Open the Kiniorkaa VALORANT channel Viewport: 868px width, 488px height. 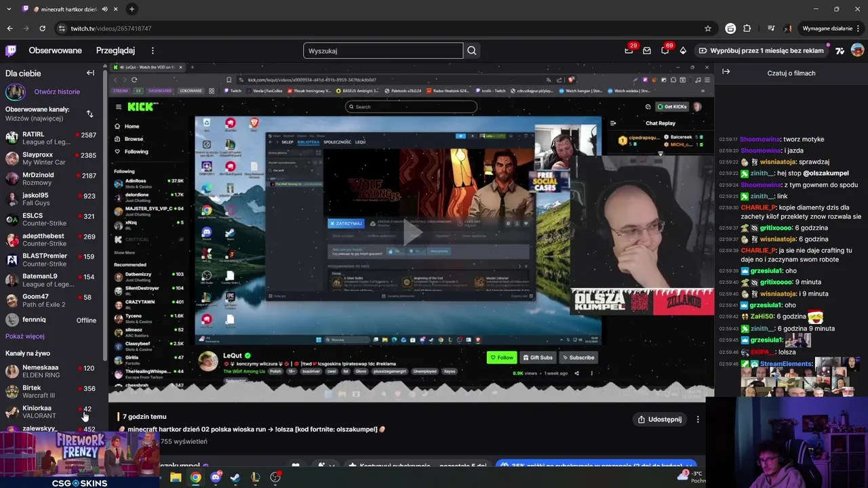point(51,412)
